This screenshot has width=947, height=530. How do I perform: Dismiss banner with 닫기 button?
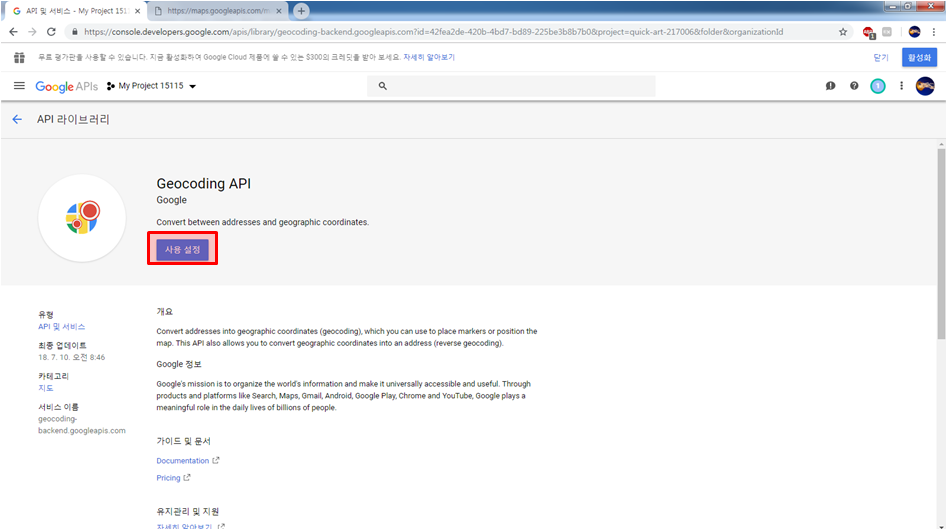tap(881, 57)
